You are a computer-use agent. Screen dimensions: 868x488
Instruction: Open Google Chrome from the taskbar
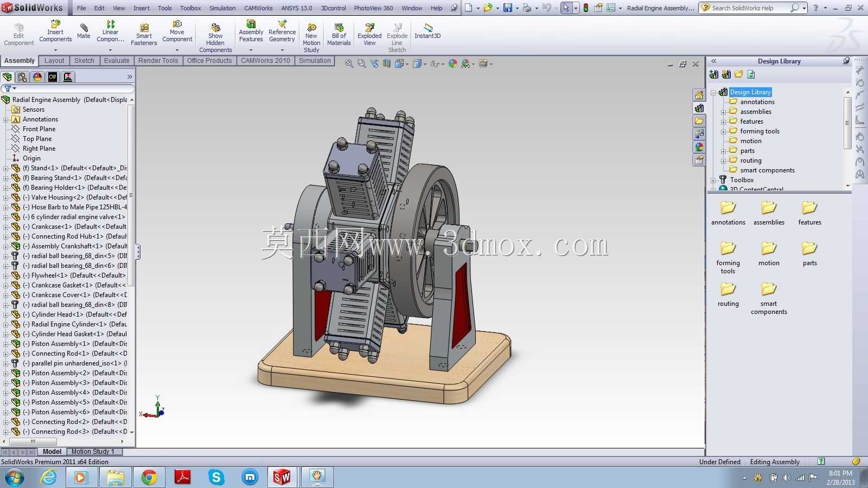[x=149, y=477]
